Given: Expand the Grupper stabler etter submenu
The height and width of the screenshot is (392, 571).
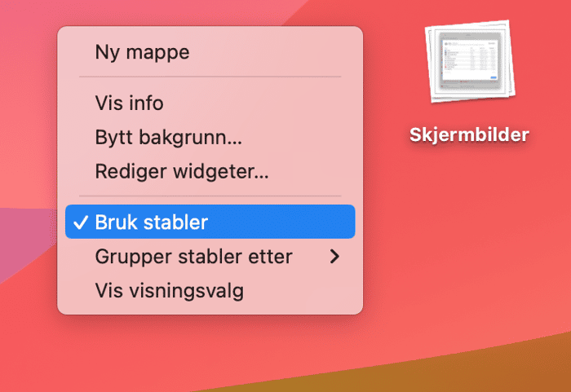Looking at the screenshot, I should 210,256.
